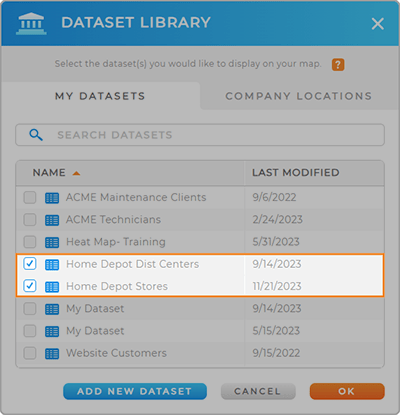Click the table icon beside ACME Technicians
The height and width of the screenshot is (415, 400).
click(52, 220)
